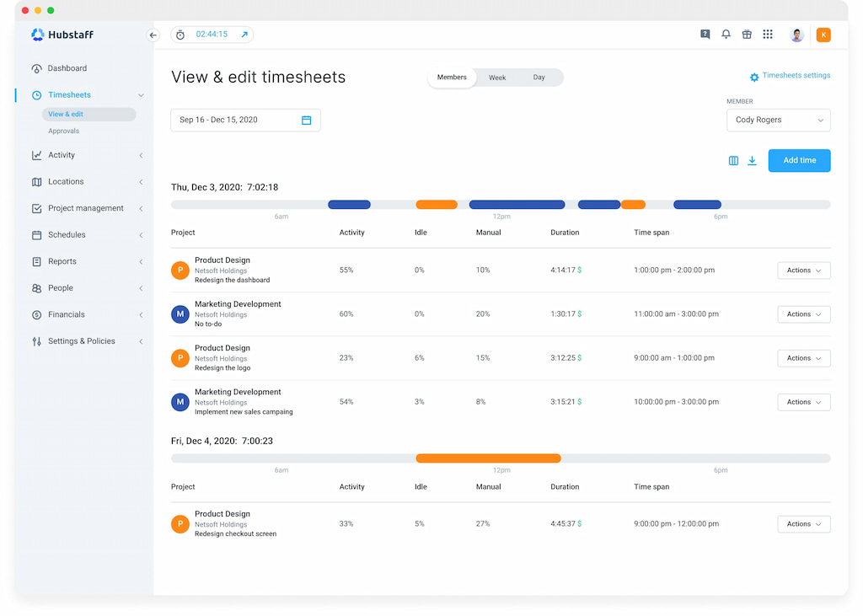Open the gift rewards icon
Screen dimensions: 863x616
pos(747,35)
